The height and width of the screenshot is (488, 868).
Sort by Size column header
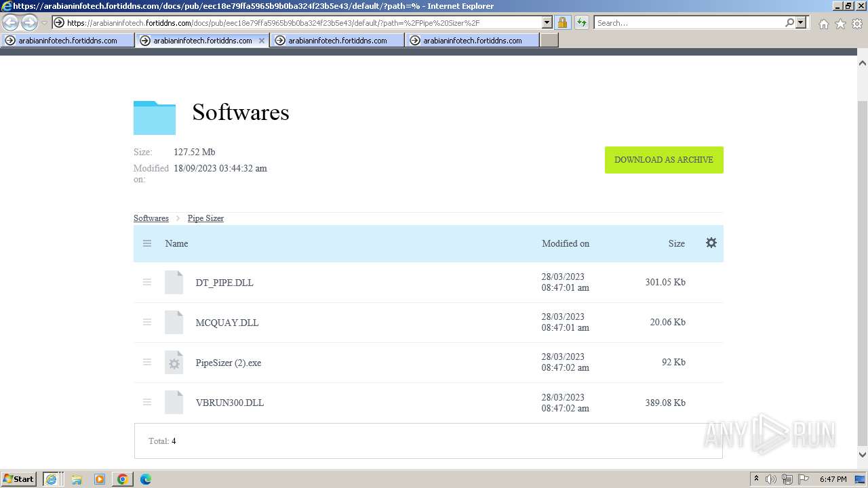point(677,243)
